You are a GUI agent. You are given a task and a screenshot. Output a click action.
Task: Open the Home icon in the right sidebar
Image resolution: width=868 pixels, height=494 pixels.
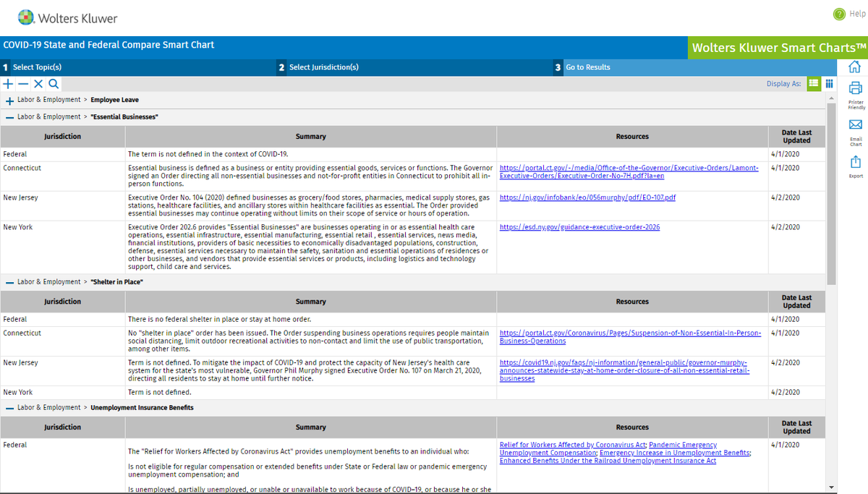point(855,66)
